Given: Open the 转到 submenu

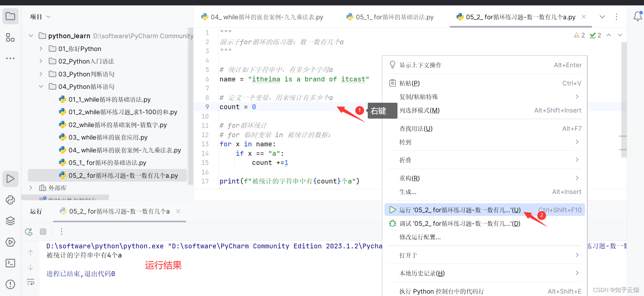Looking at the screenshot, I should coord(485,142).
